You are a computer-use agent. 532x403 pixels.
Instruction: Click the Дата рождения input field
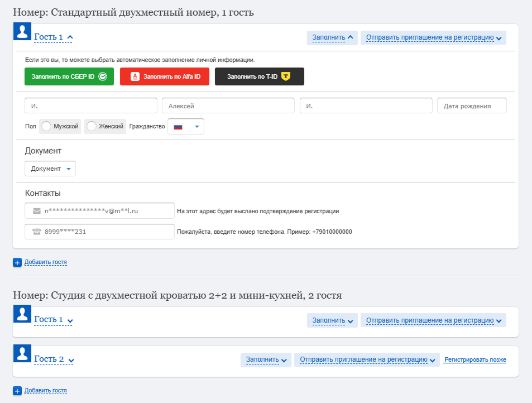(x=471, y=106)
